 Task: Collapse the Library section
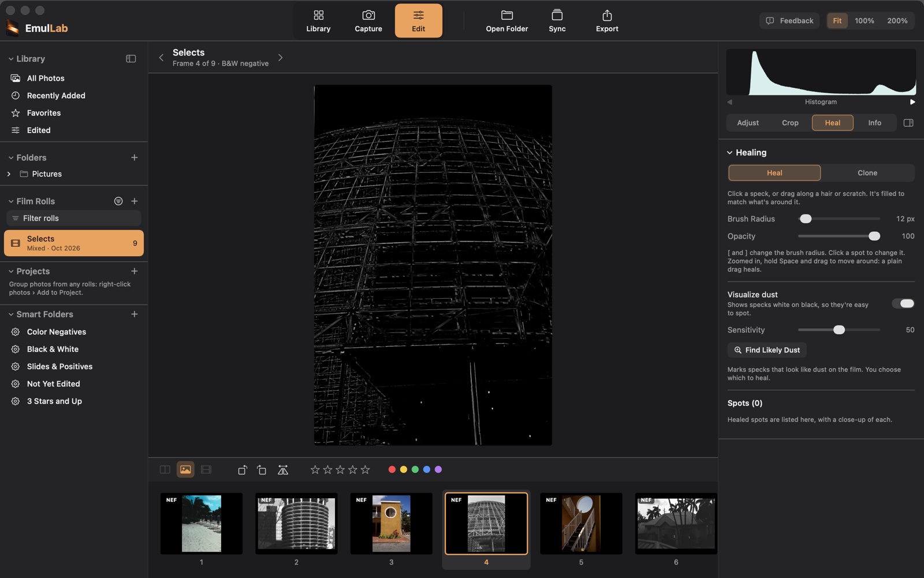[11, 59]
